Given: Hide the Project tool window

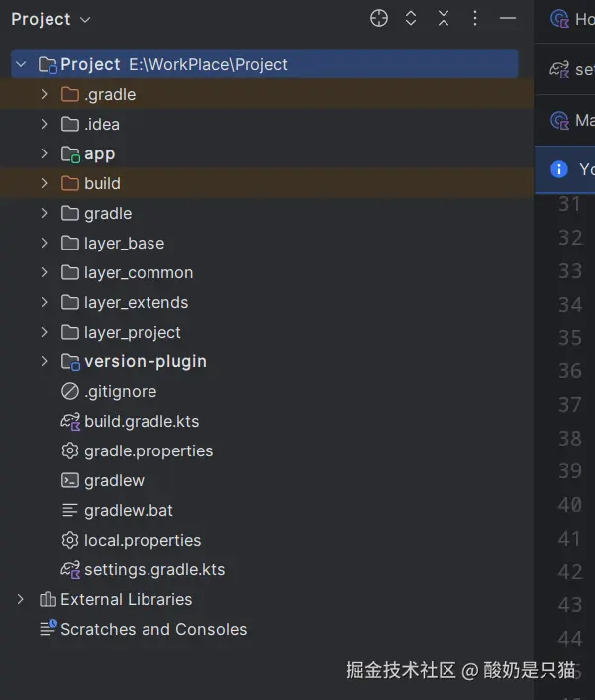Looking at the screenshot, I should click(x=508, y=19).
